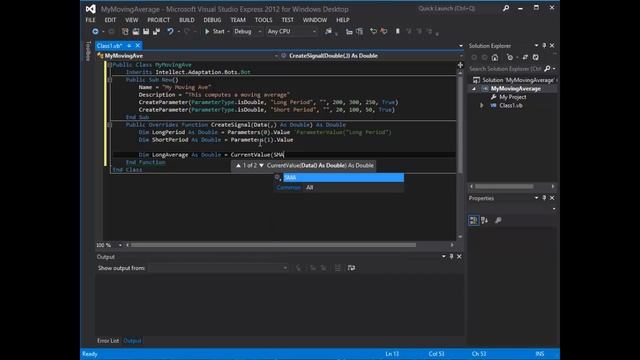Expand the Class1.vb tree node
This screenshot has height=360, width=640.
(x=482, y=105)
